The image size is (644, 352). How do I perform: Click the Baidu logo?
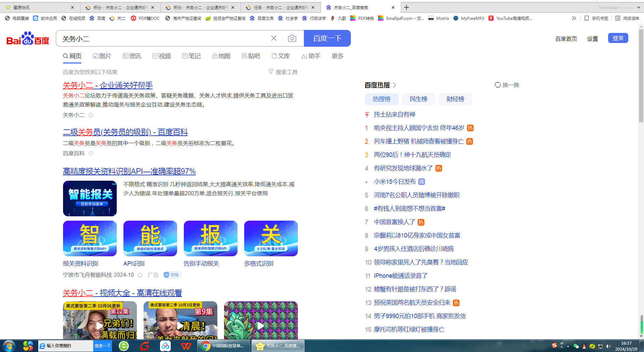tap(28, 38)
